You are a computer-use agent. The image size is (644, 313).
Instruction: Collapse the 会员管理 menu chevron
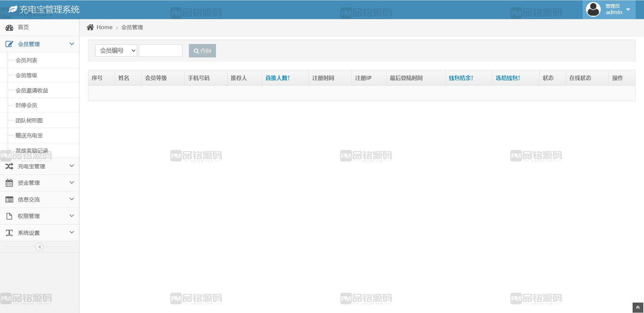coord(72,44)
